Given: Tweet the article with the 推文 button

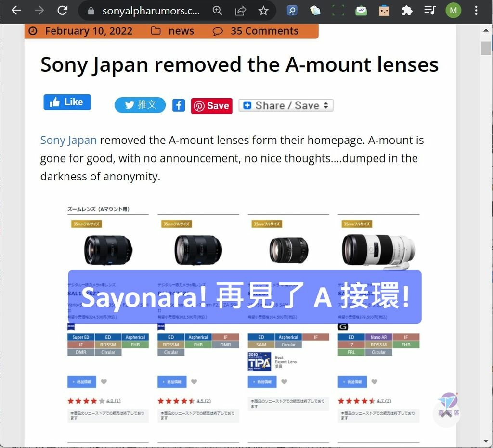Looking at the screenshot, I should [x=140, y=105].
